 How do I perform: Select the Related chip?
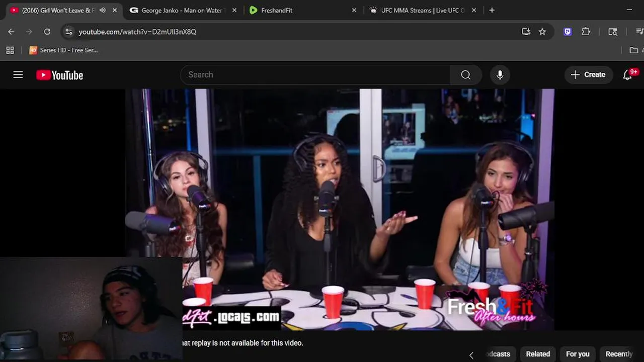pyautogui.click(x=538, y=354)
